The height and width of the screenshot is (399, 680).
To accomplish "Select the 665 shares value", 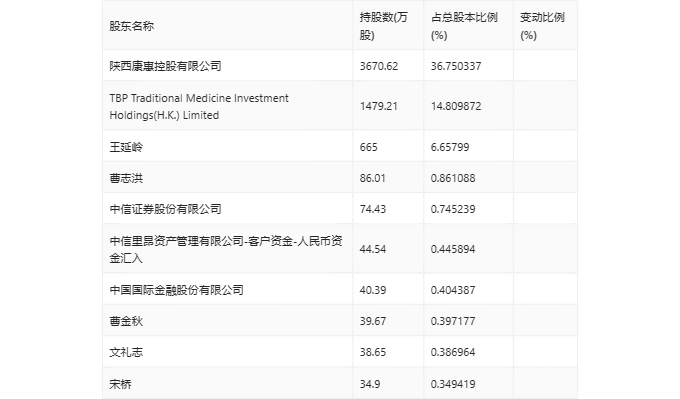I will (x=369, y=147).
